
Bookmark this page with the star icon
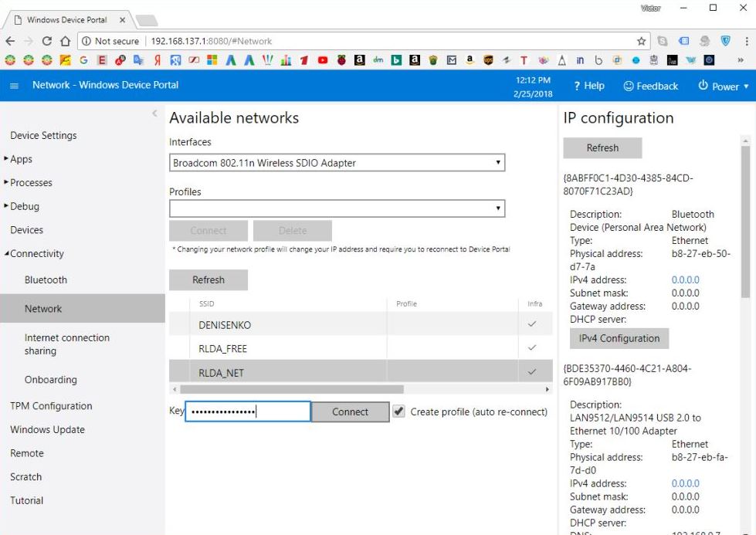641,41
